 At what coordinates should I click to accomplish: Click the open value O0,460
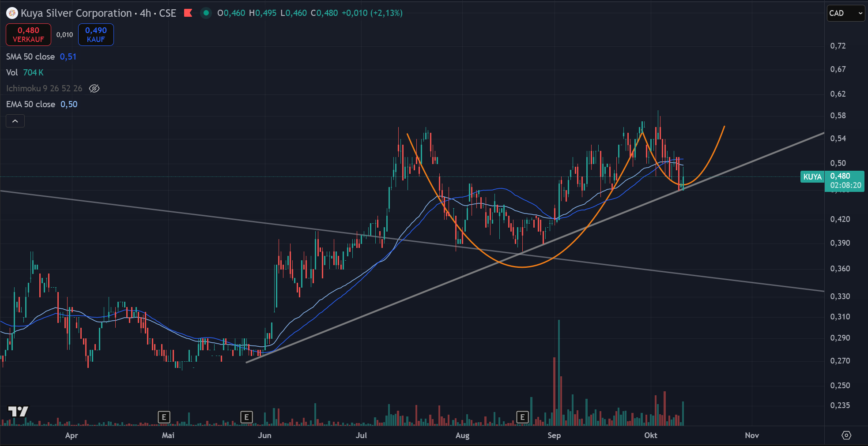(231, 13)
